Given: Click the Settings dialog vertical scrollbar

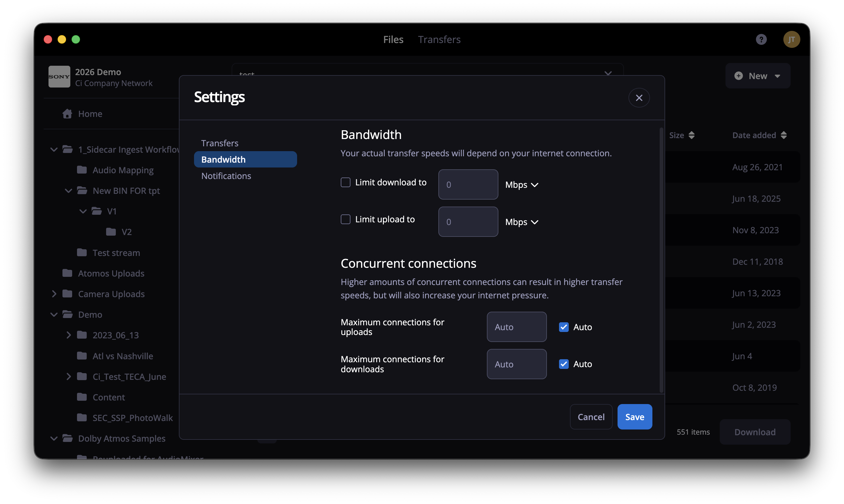Looking at the screenshot, I should [661, 260].
